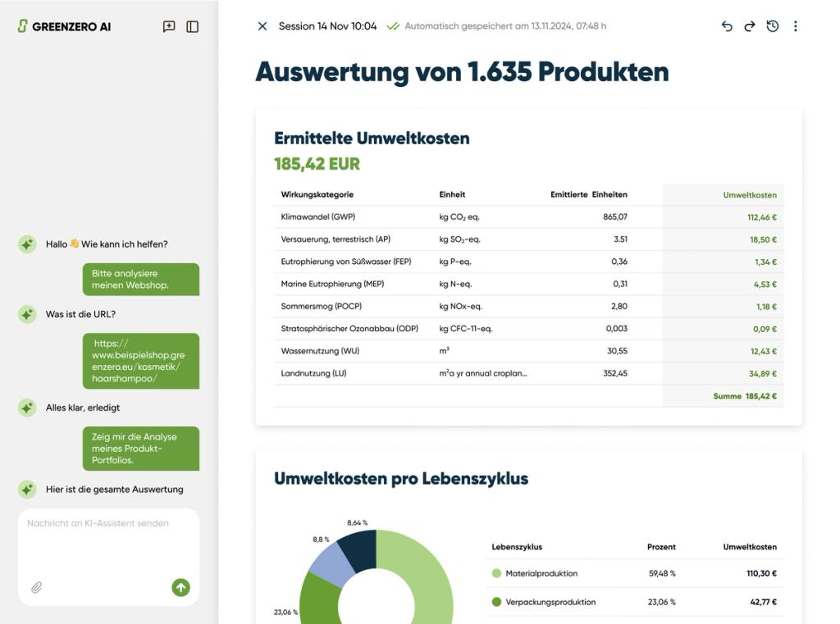Image resolution: width=840 pixels, height=624 pixels.
Task: Toggle the sidebar panel icon
Action: click(x=192, y=26)
